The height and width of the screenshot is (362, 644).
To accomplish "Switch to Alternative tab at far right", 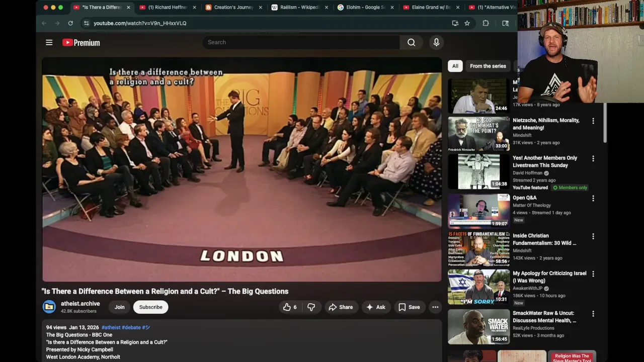I will coord(492,8).
